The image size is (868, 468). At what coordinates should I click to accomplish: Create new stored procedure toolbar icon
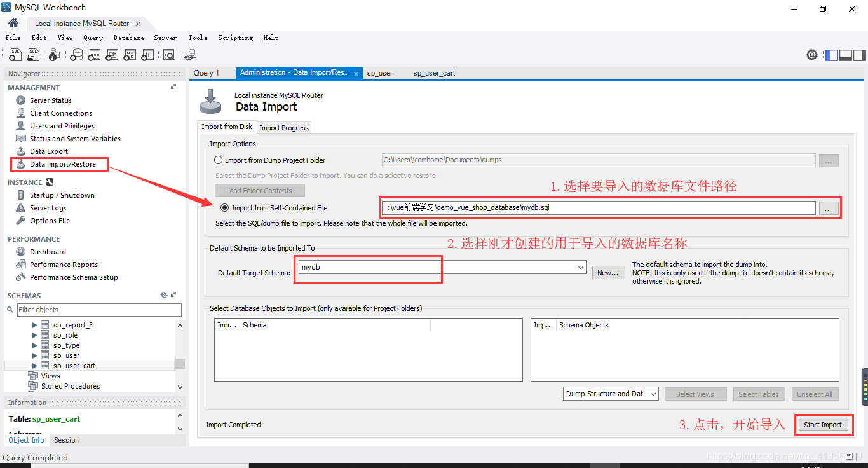(x=130, y=55)
